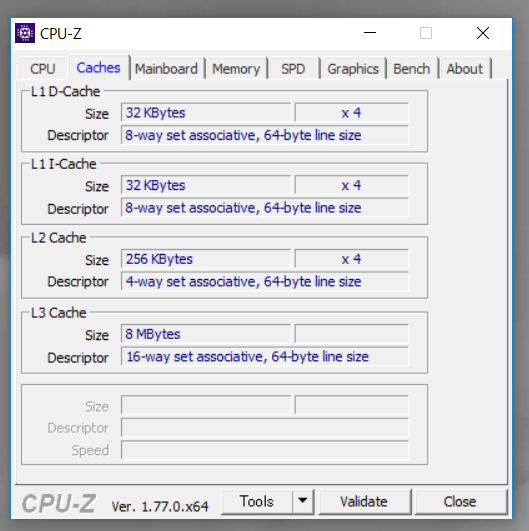Click the Ver. 1.77.0.x64 version text

coord(160,506)
